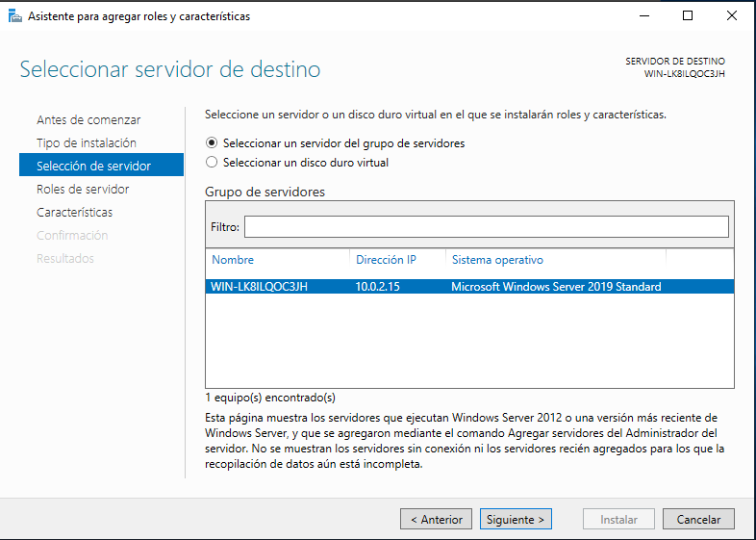Cancel the wizard with Cancelar
This screenshot has height=540, width=756.
[698, 519]
